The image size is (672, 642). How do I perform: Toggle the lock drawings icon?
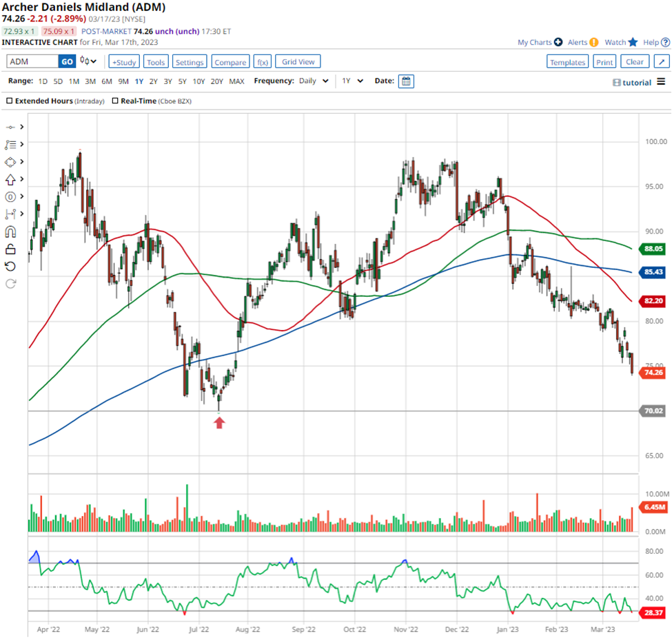coord(10,249)
